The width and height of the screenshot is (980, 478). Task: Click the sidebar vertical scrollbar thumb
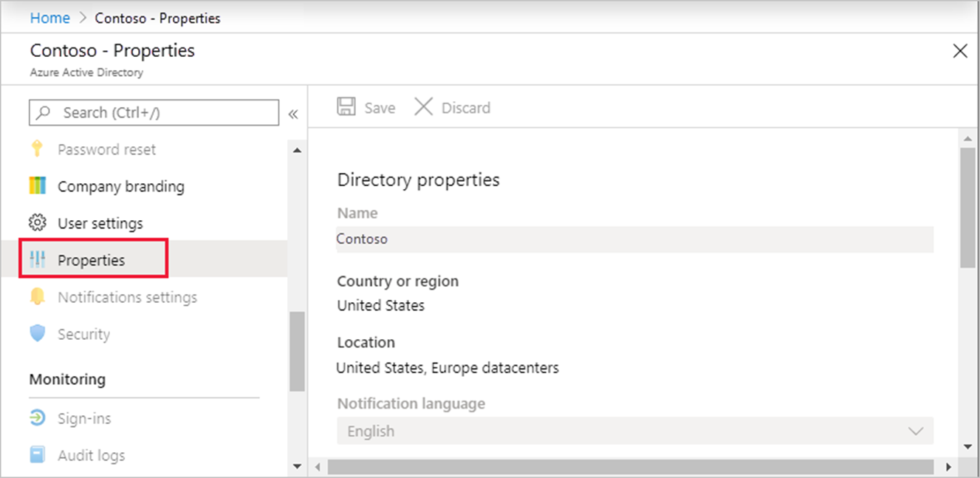click(297, 351)
